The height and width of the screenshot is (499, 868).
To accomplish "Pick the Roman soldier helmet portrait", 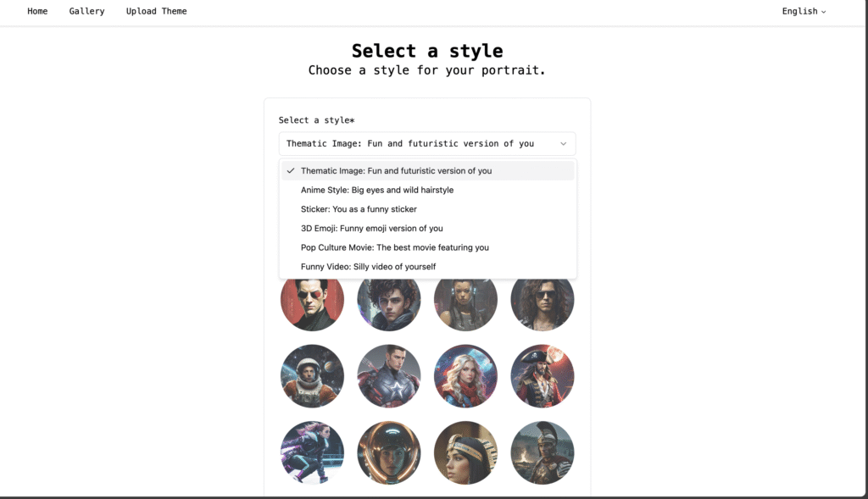I will tap(542, 452).
